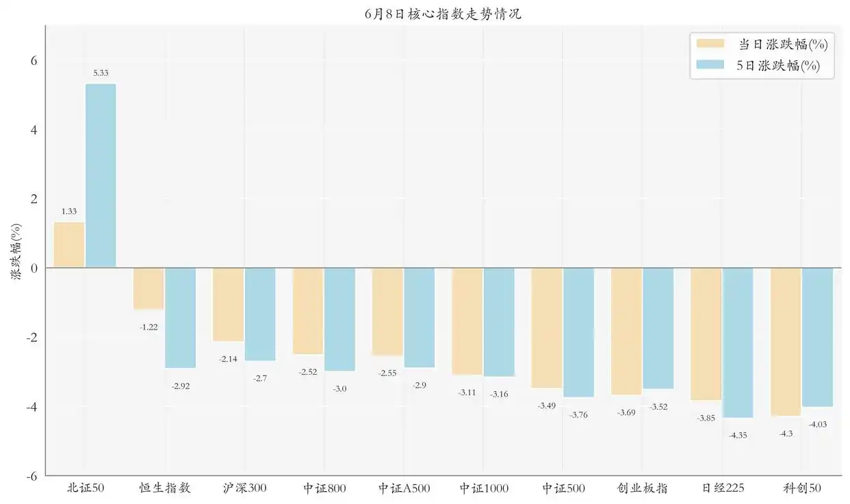Click the 日经225 axis label
This screenshot has height=504, width=850.
point(722,488)
